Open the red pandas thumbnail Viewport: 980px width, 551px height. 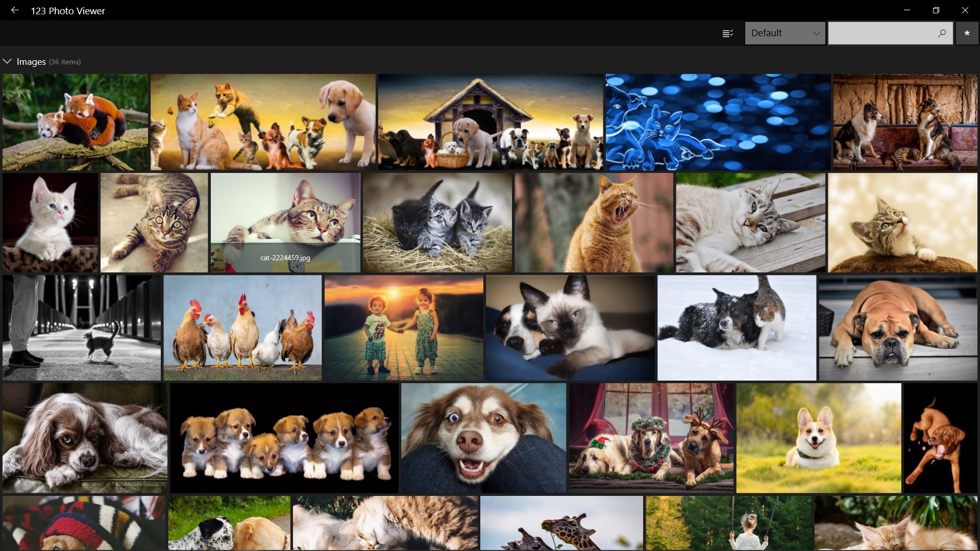tap(75, 122)
